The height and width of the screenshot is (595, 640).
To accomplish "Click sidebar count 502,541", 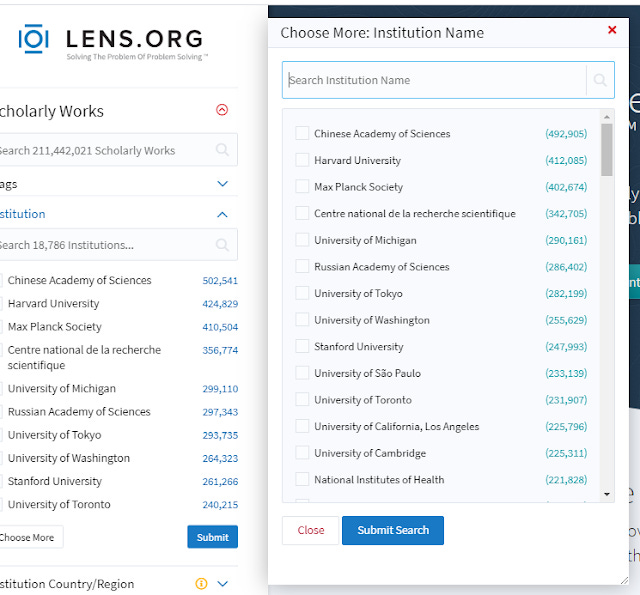I will coord(220,281).
